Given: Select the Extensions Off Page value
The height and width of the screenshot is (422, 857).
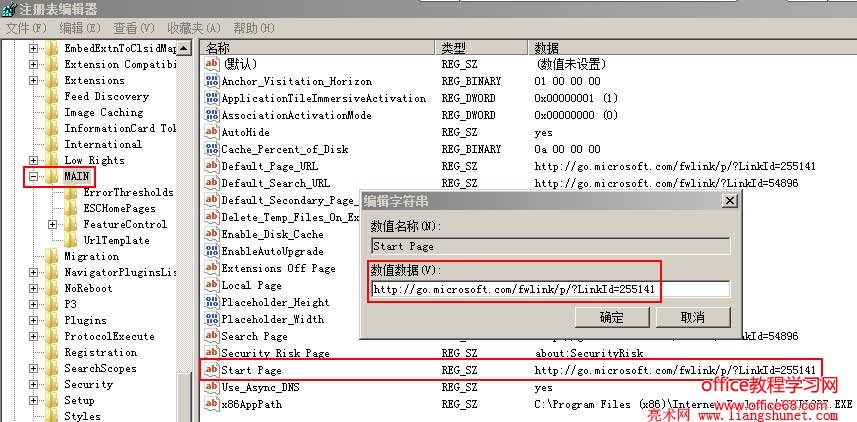Looking at the screenshot, I should [x=278, y=268].
